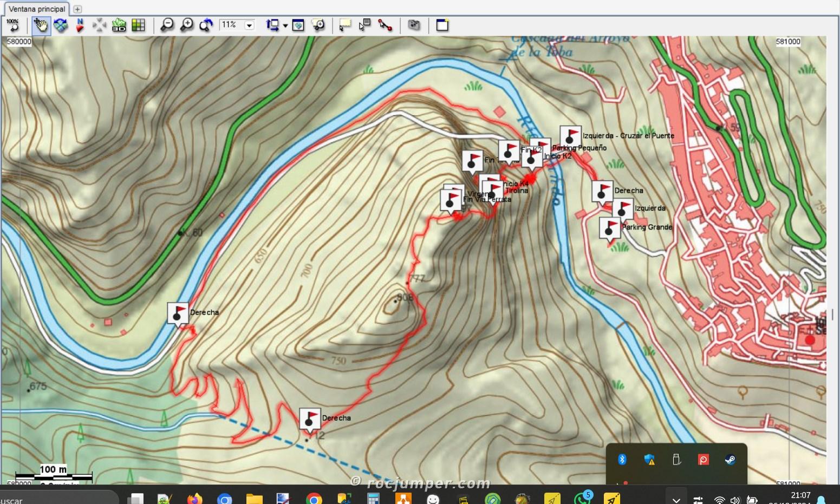Open Windows Security tray icon

pyautogui.click(x=649, y=460)
